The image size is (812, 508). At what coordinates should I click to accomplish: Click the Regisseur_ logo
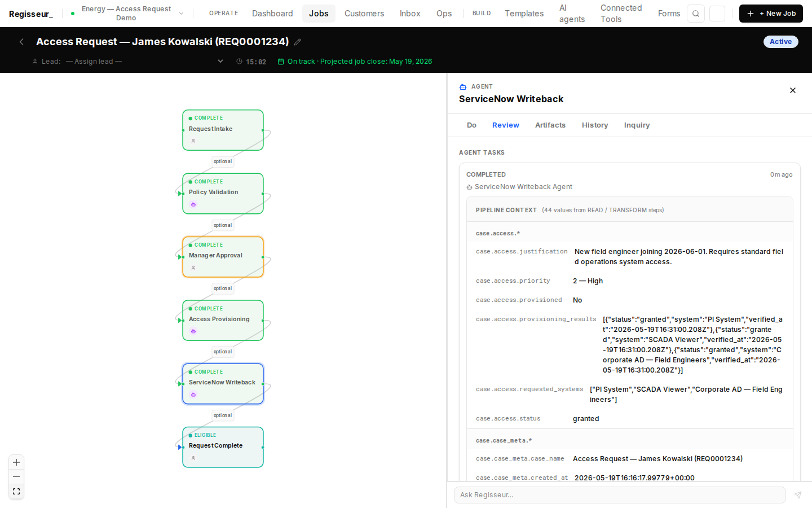click(31, 14)
